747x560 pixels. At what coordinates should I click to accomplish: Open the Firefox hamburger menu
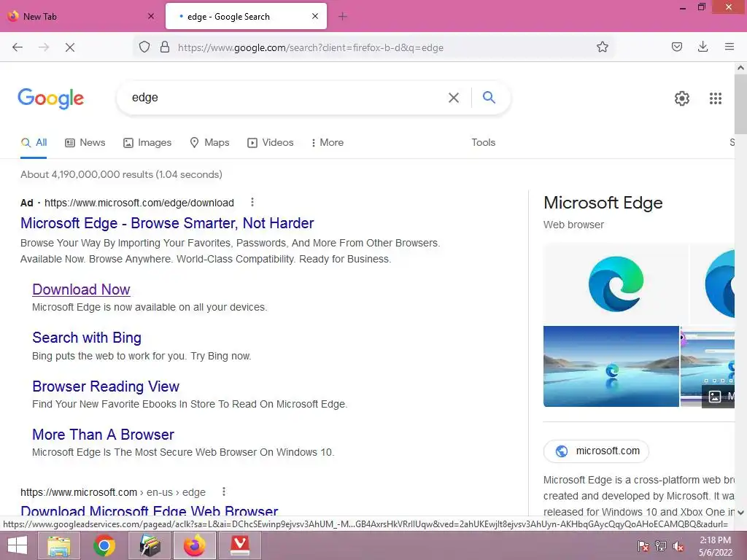coord(729,47)
